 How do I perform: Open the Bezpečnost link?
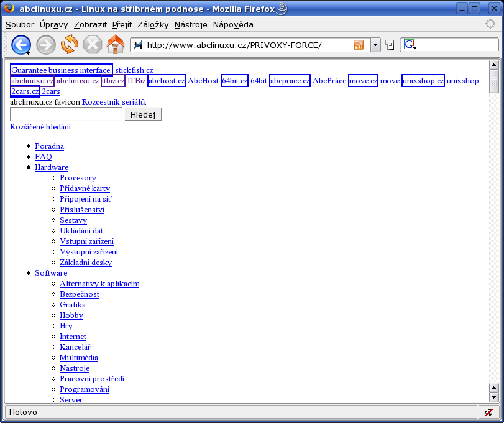tap(80, 294)
